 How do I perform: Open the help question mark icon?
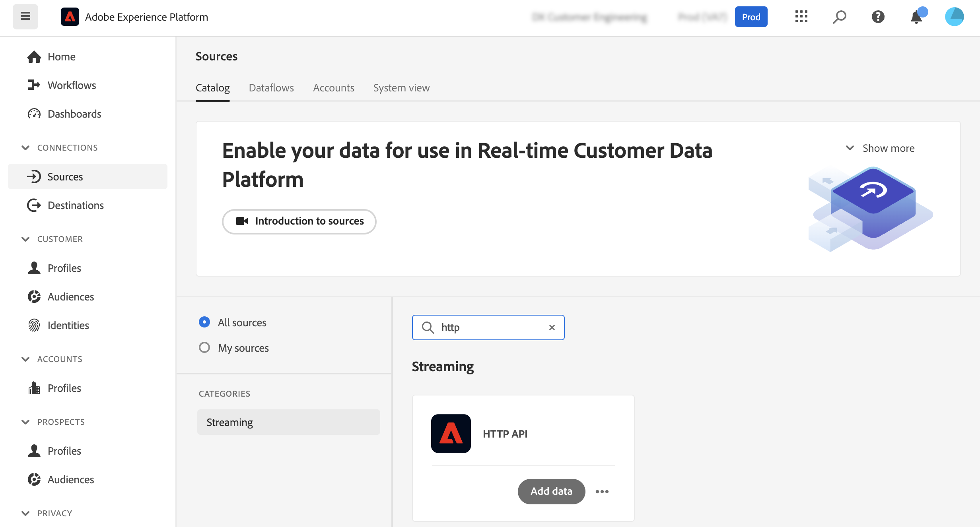tap(878, 17)
